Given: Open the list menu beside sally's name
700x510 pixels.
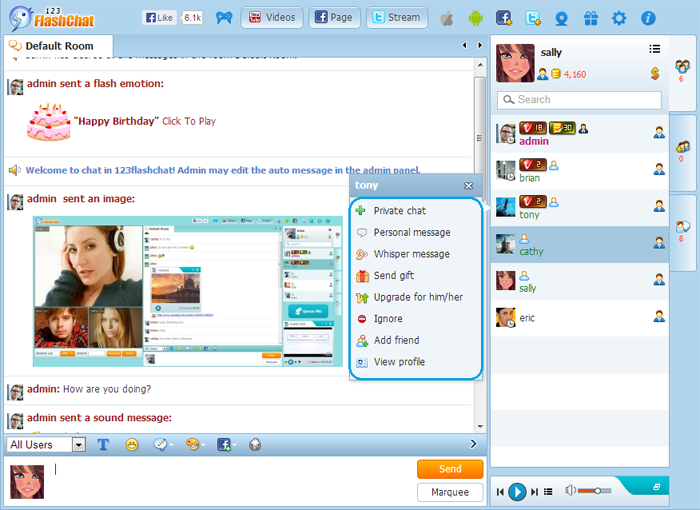Looking at the screenshot, I should click(654, 48).
